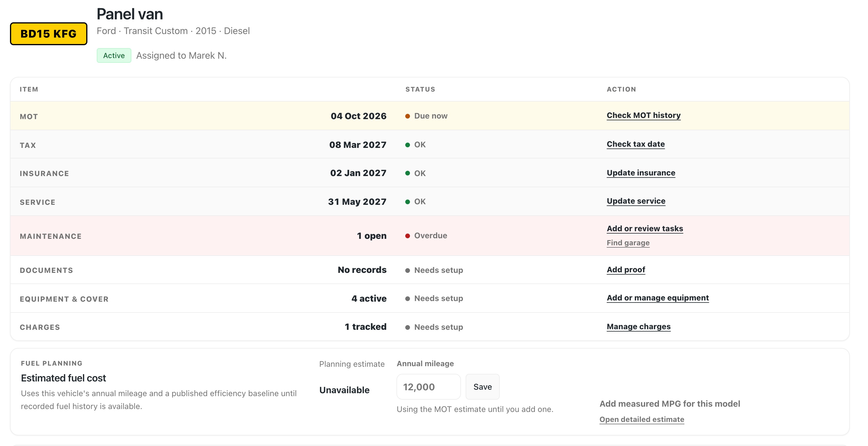This screenshot has width=868, height=446.
Task: Select the Planning estimate label
Action: coord(352,364)
